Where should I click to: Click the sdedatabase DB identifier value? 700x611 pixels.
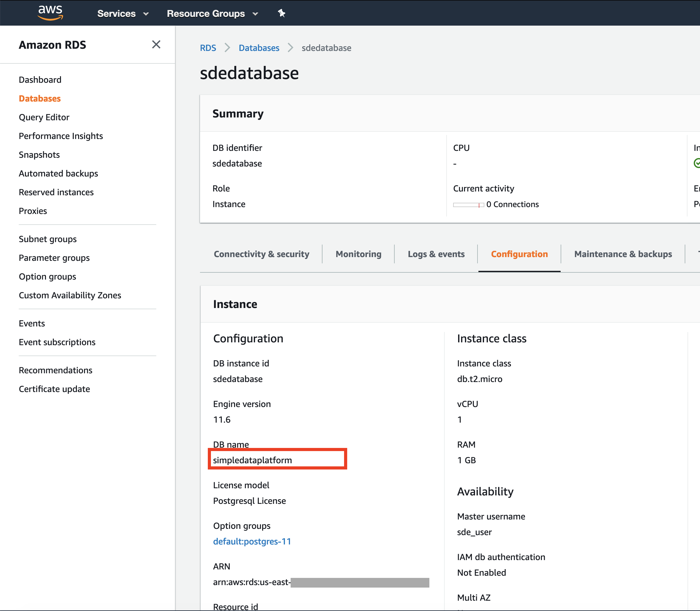point(237,164)
